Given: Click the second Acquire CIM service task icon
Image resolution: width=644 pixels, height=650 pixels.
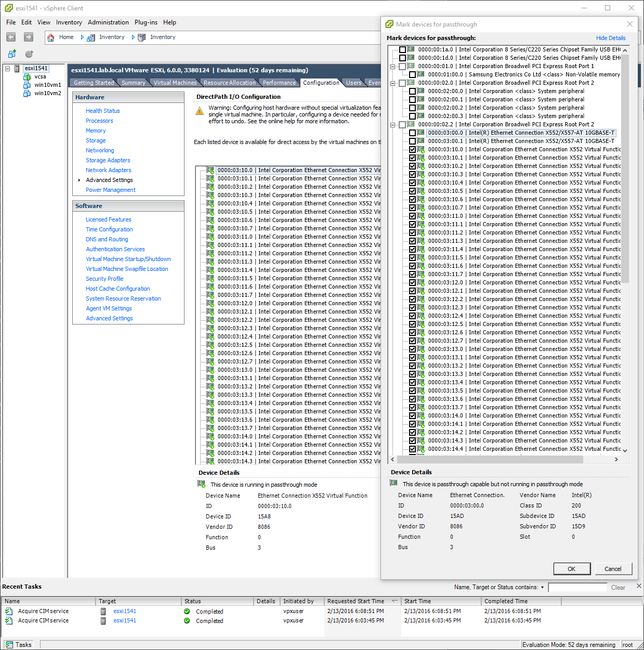Looking at the screenshot, I should coord(9,620).
